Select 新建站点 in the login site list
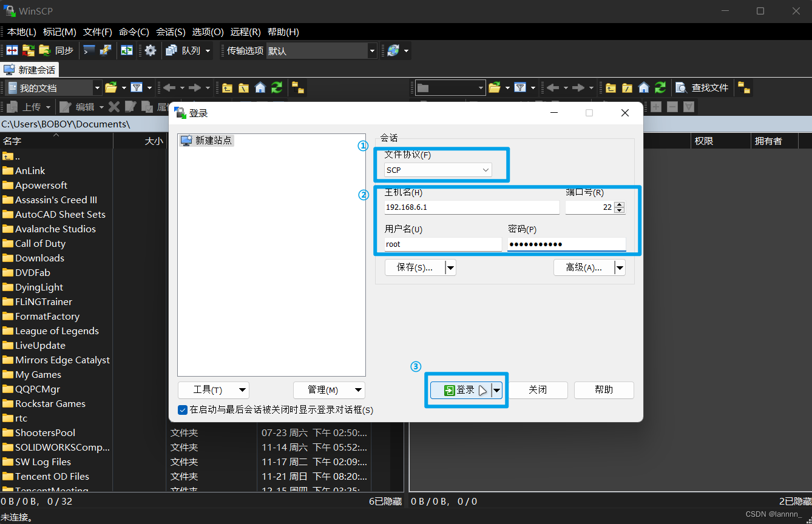Screen dimensions: 812x524 [x=206, y=141]
